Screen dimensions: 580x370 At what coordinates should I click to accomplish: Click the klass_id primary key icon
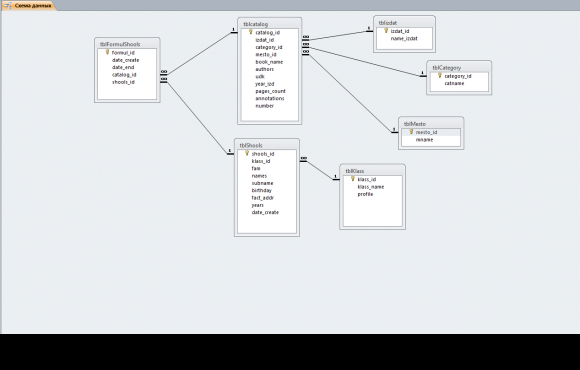pos(353,179)
